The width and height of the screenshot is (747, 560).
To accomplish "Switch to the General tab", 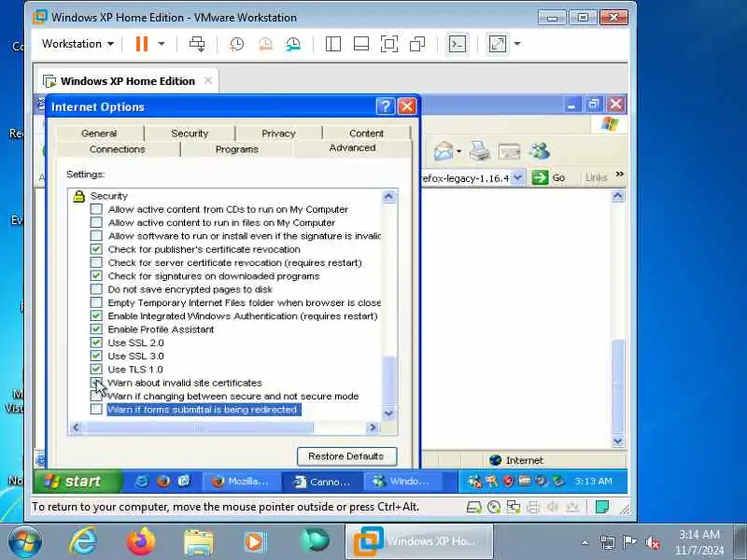I will pos(99,133).
